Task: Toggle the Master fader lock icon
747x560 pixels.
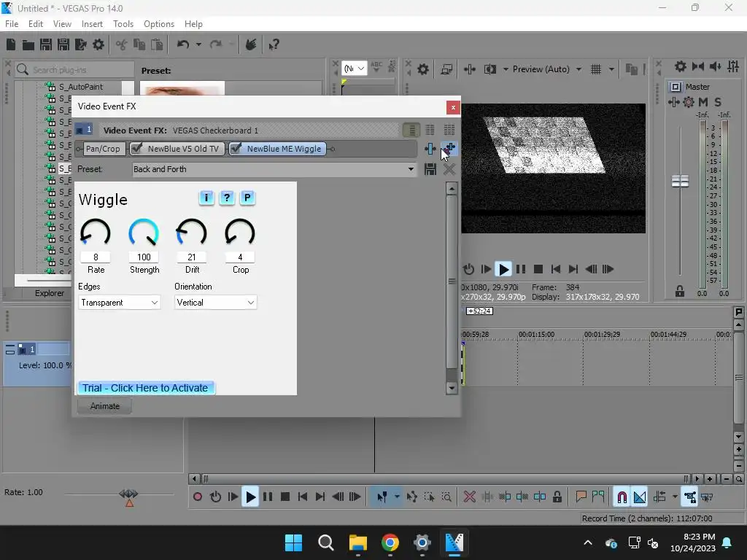Action: tap(680, 291)
